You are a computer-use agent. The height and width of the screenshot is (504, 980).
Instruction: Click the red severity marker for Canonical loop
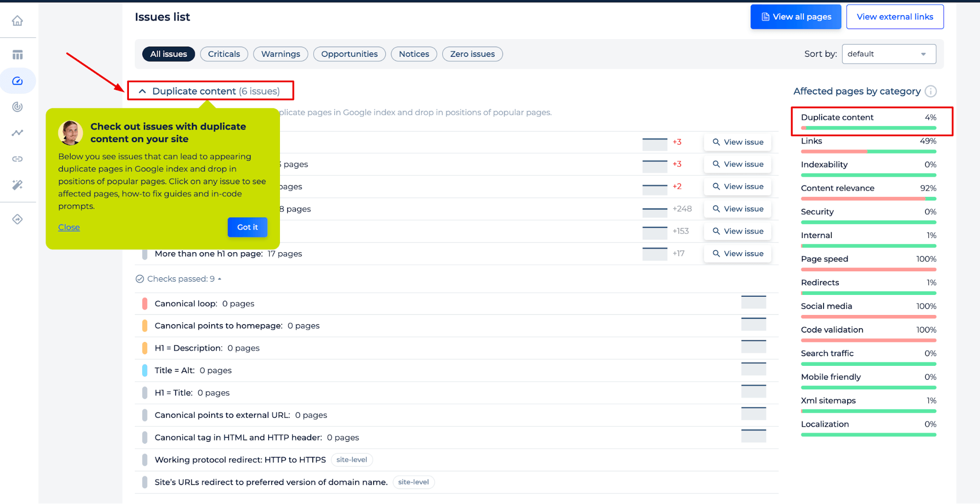click(x=145, y=304)
